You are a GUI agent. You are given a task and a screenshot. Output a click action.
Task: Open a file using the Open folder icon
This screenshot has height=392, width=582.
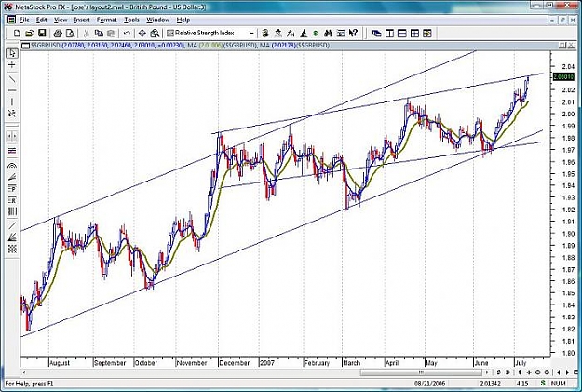click(29, 34)
